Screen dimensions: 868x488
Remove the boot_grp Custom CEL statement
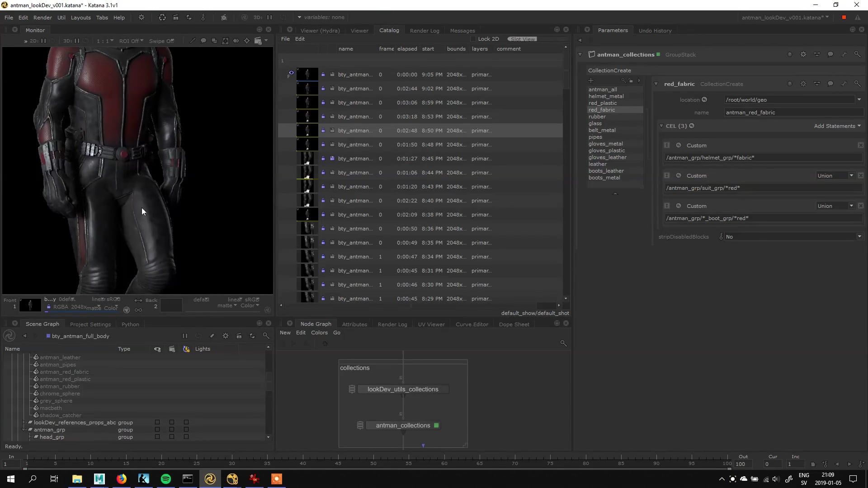[x=861, y=206]
